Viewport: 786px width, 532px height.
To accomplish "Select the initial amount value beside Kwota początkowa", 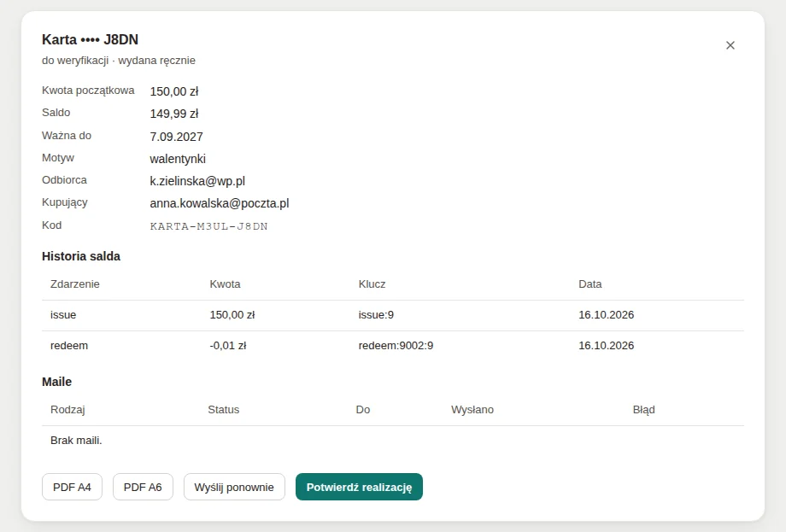I will coord(174,91).
